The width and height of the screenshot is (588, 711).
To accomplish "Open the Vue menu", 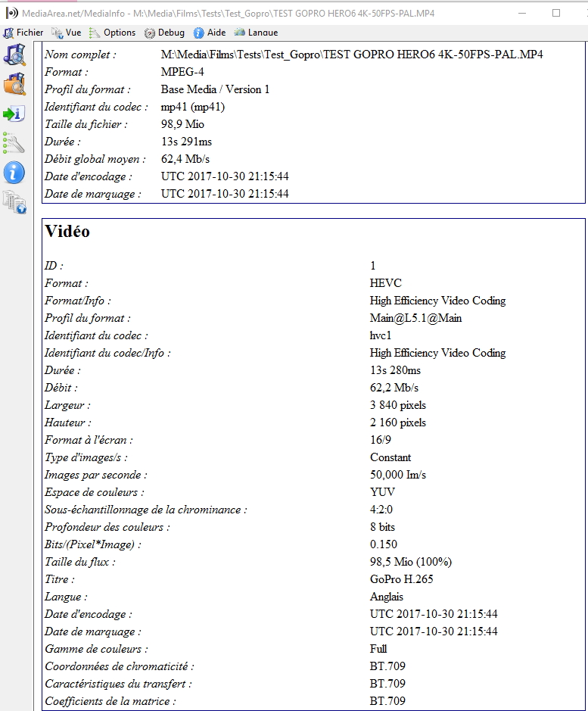I will click(67, 33).
